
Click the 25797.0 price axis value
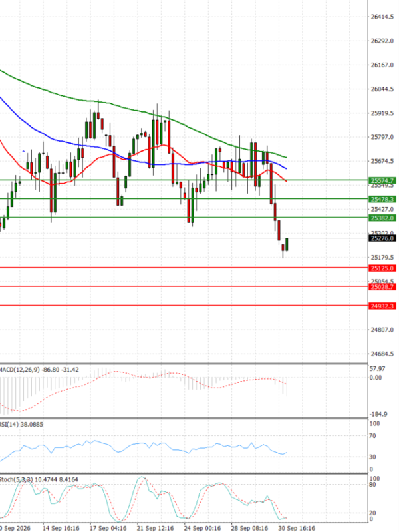pyautogui.click(x=382, y=137)
